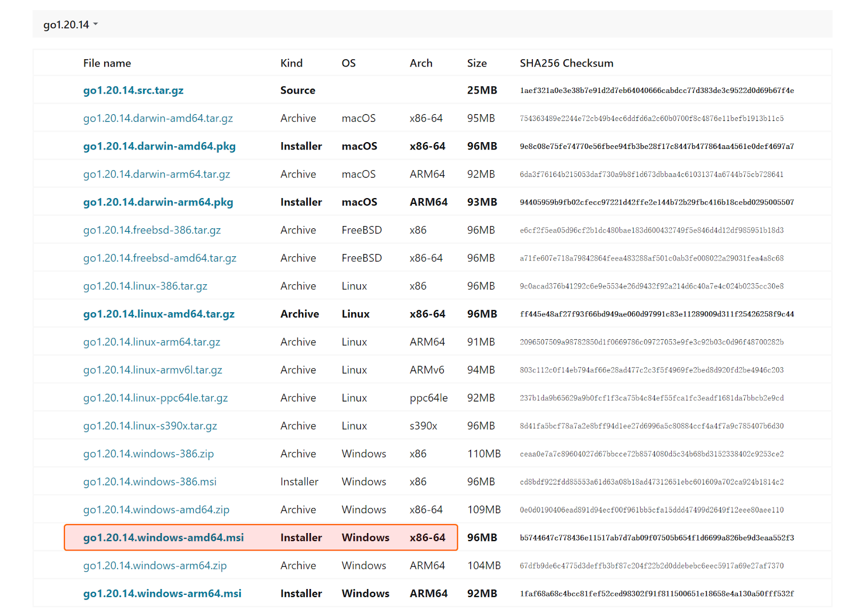Download go1.20.14.darwin-amd64.pkg installer
Screen dimensions: 845x616
(159, 146)
